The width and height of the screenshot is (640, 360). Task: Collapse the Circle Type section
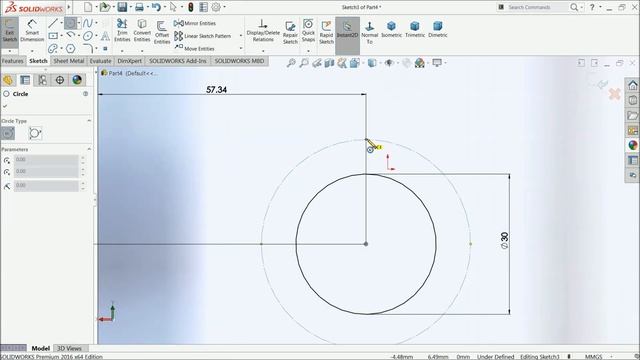tap(89, 121)
